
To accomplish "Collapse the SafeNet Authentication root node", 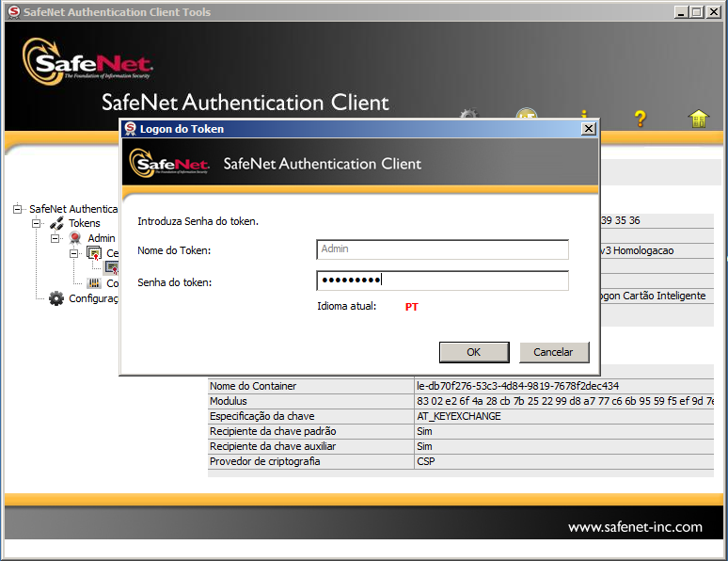I will pos(17,209).
